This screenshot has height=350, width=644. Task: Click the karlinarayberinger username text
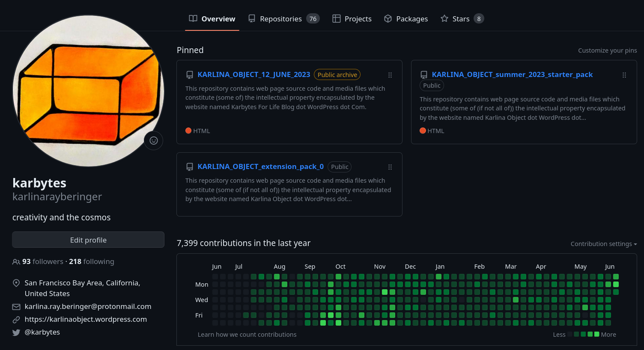pos(57,197)
